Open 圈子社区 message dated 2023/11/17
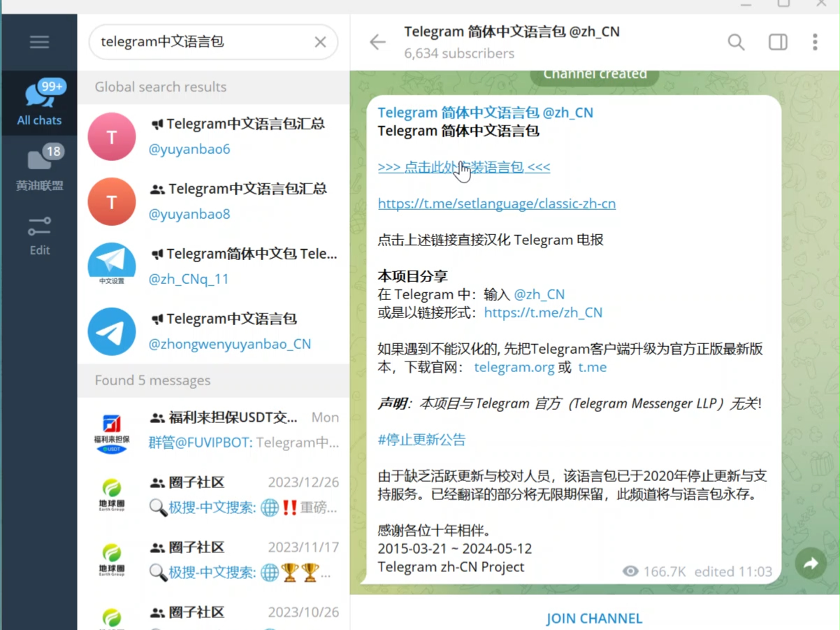Image resolution: width=840 pixels, height=630 pixels. [213, 560]
